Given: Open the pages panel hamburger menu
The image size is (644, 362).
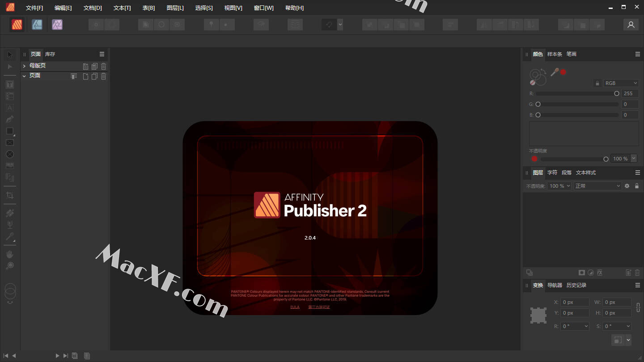Looking at the screenshot, I should (x=102, y=54).
